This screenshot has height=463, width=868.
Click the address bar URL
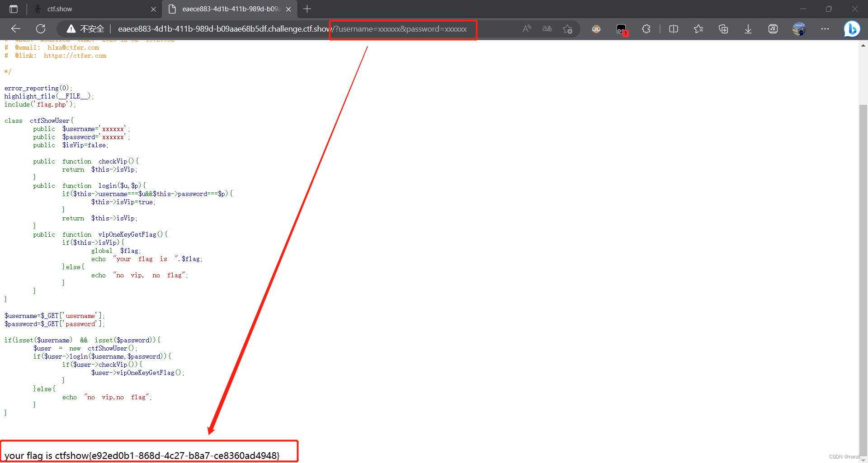point(292,29)
